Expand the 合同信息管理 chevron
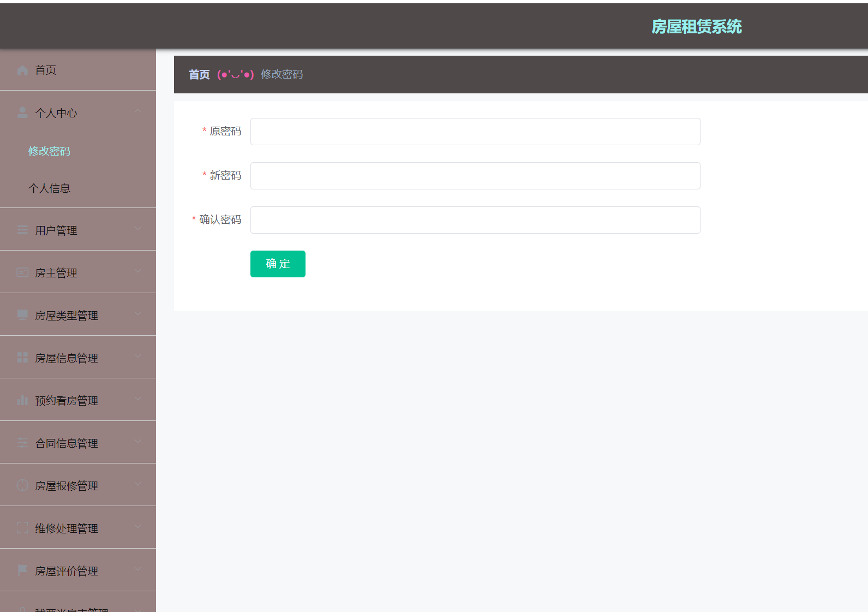This screenshot has width=868, height=612. click(137, 441)
